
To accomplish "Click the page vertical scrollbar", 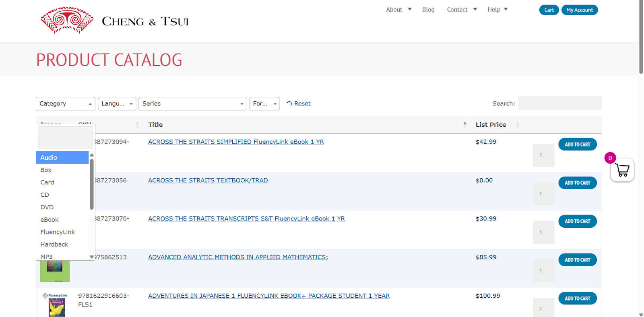I will tap(641, 37).
